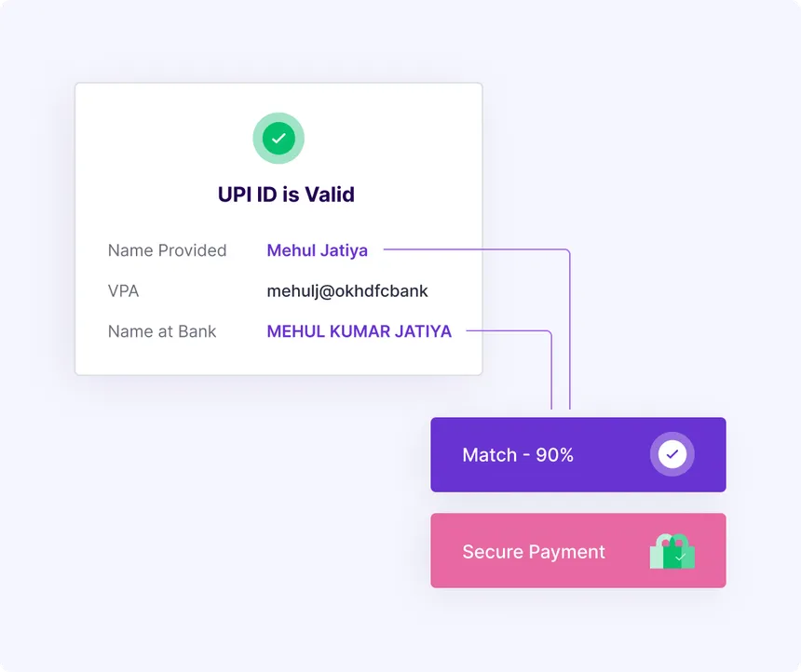Click the green checkmark validation icon
Image resolution: width=801 pixels, height=672 pixels.
[278, 138]
